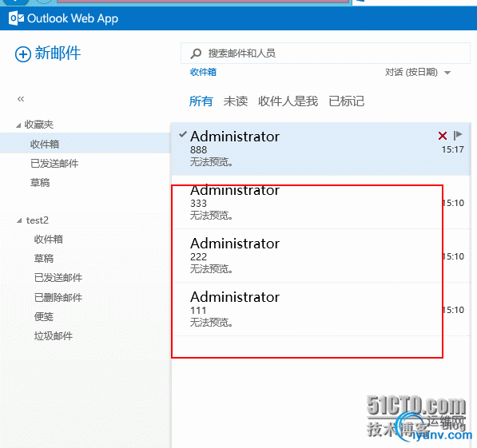Open 收件箱 under test2
The height and width of the screenshot is (448, 477).
pos(49,239)
